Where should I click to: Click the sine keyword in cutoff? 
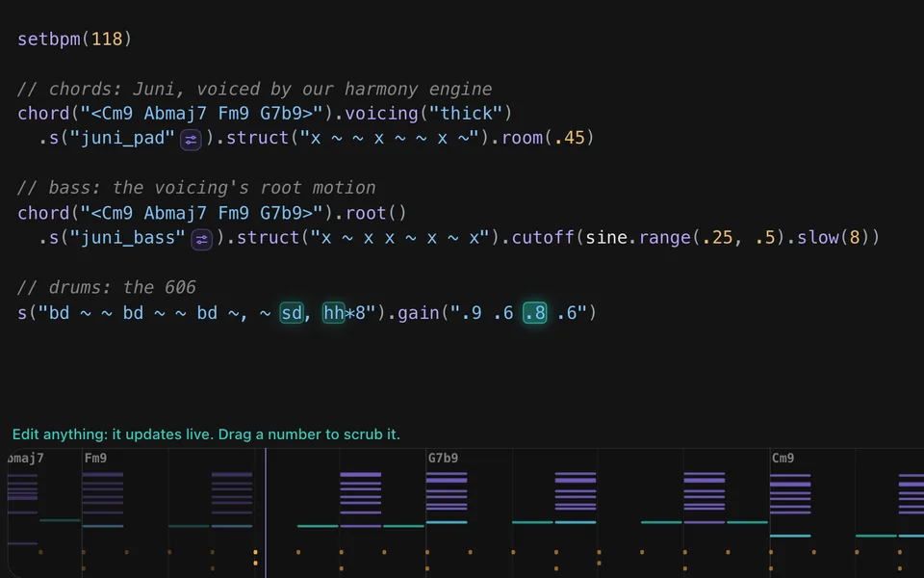point(606,237)
